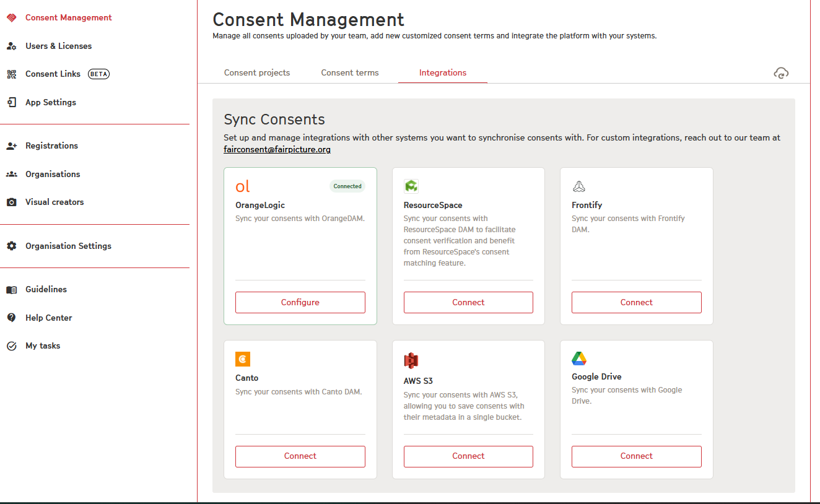Click Connect on the Canto card
The image size is (820, 504).
300,456
